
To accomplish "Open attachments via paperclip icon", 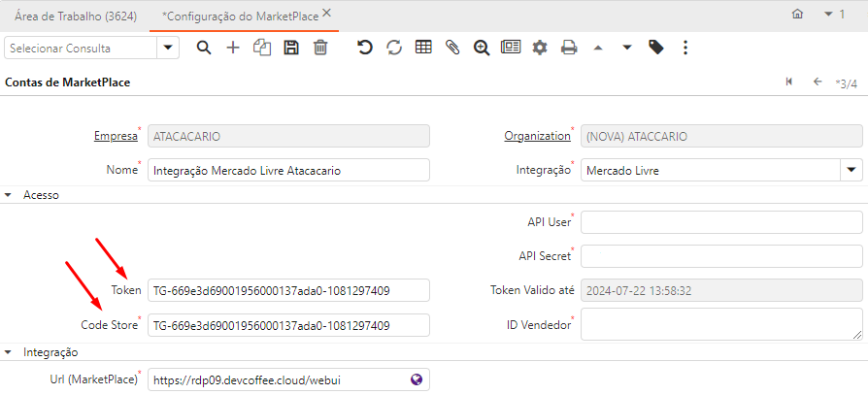I will 452,48.
